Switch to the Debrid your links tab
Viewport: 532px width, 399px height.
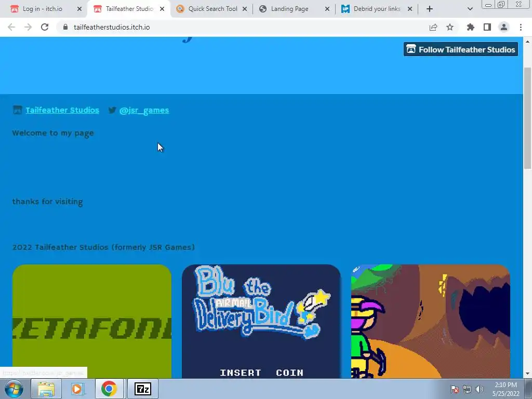point(377,9)
